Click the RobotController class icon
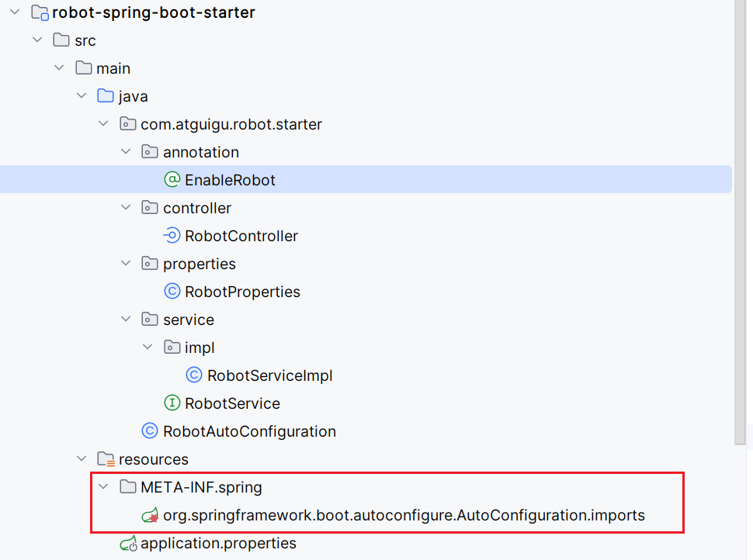The image size is (753, 560). [x=172, y=236]
